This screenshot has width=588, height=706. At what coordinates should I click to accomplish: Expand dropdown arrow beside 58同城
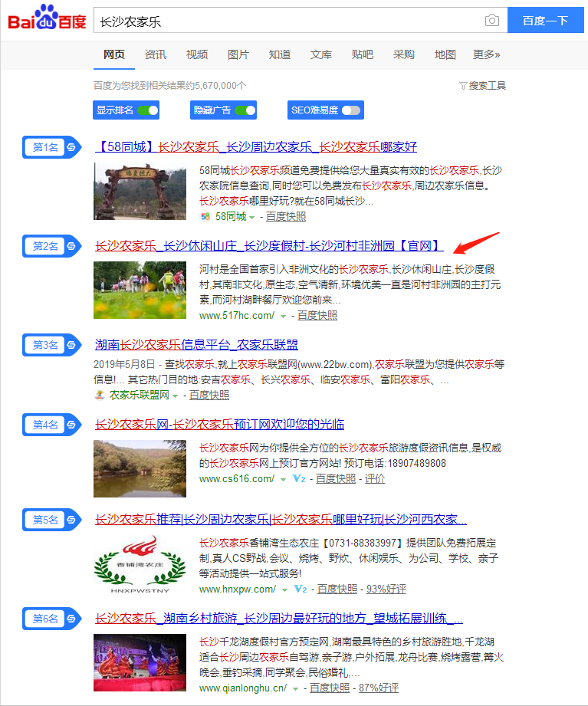point(252,218)
